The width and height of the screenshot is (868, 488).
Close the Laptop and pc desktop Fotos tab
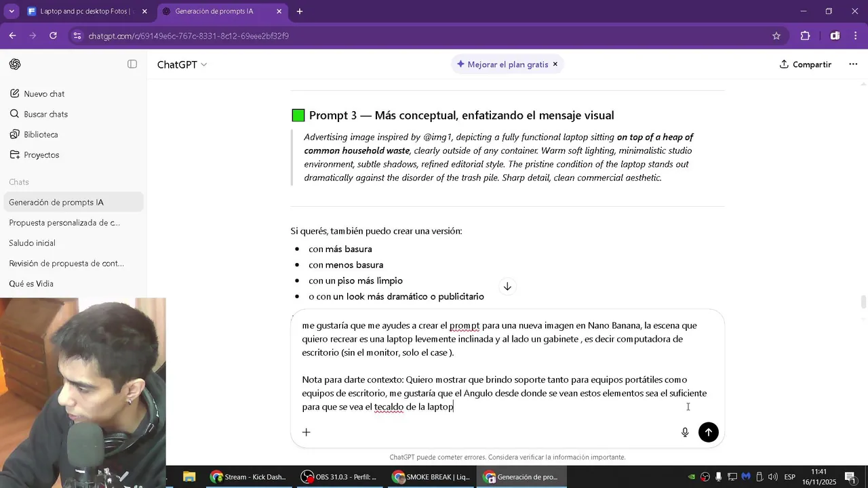tap(144, 12)
